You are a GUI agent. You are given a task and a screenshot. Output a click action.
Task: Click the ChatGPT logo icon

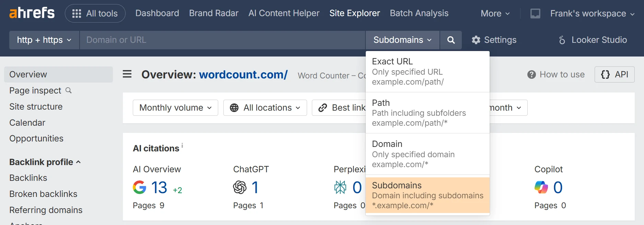tap(239, 187)
